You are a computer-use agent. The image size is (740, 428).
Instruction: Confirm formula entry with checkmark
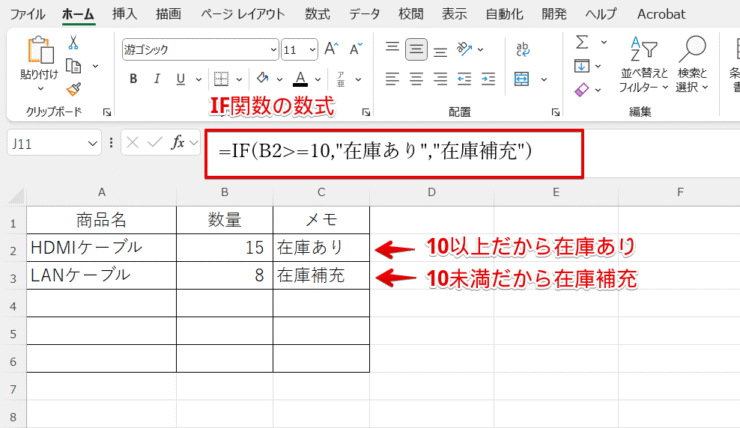[155, 142]
